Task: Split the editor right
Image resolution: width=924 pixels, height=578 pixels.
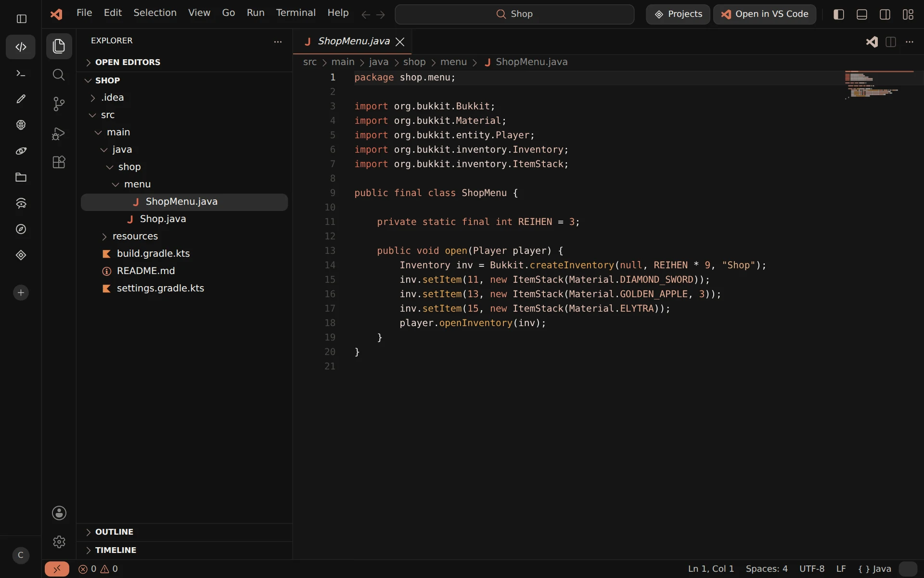Action: click(x=891, y=42)
